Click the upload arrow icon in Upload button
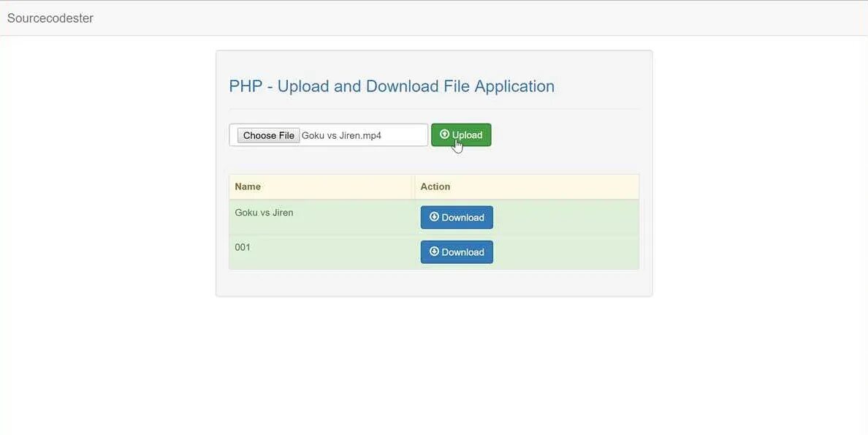Screen dimensions: 868x435 point(444,134)
